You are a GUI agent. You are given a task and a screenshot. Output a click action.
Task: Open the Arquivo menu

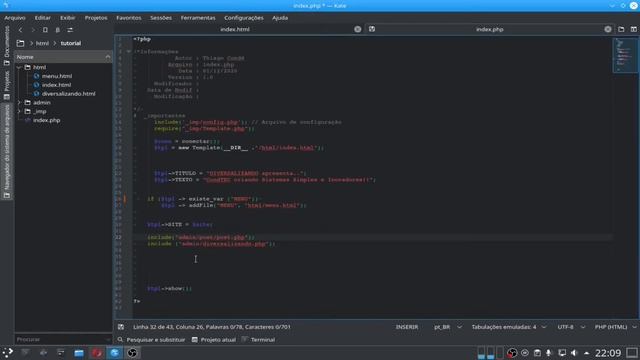15,18
